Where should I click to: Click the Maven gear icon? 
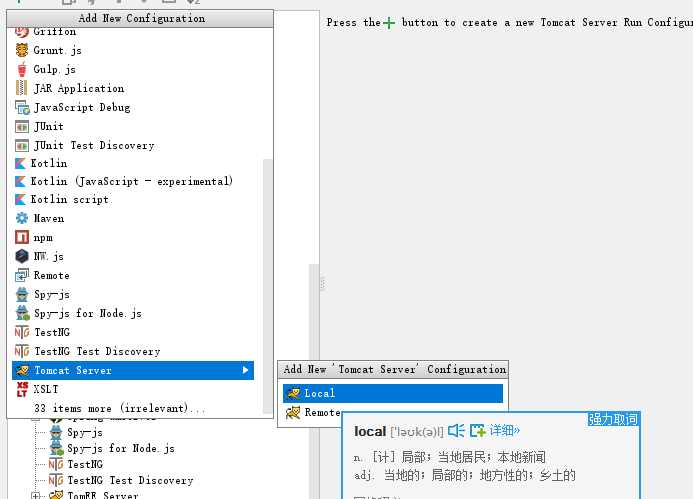coord(22,218)
